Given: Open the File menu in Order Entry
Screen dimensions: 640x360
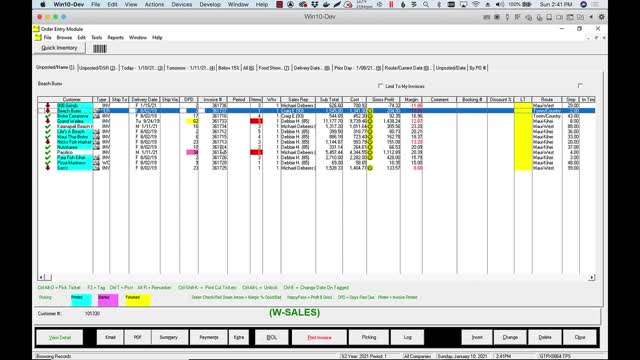Looking at the screenshot, I should (x=47, y=38).
